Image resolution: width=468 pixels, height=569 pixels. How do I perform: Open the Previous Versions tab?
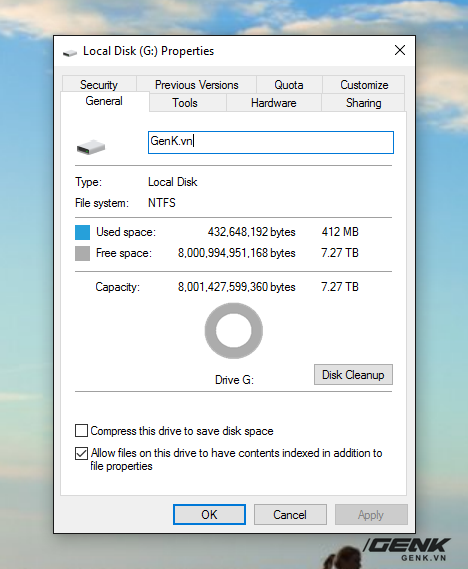click(x=197, y=85)
